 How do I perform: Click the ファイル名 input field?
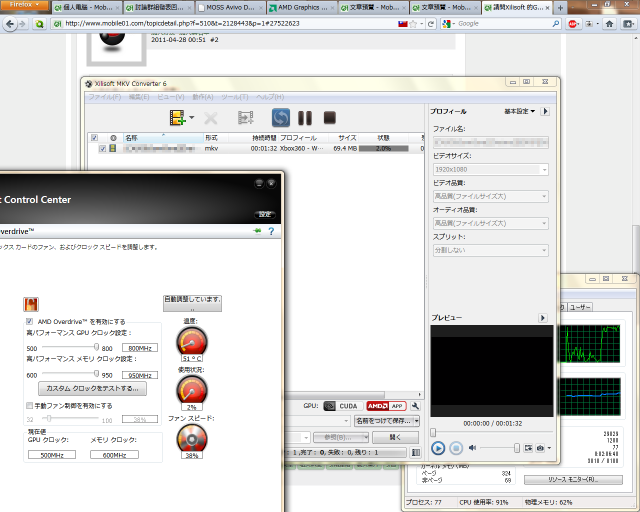pos(491,142)
